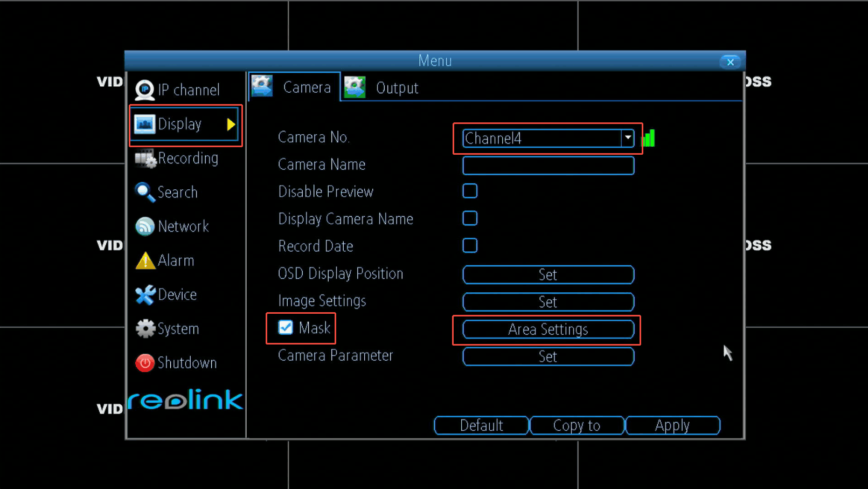Viewport: 868px width, 489px height.
Task: Open the Recording menu
Action: [x=178, y=159]
